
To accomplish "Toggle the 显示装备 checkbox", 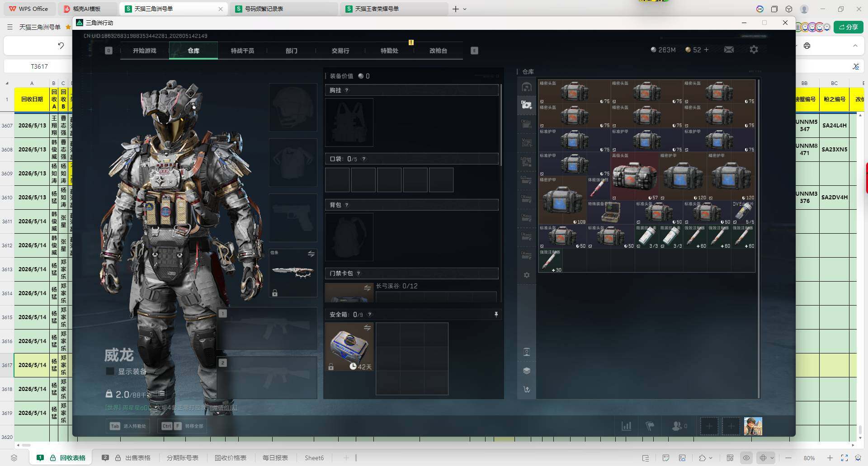I will (x=109, y=371).
